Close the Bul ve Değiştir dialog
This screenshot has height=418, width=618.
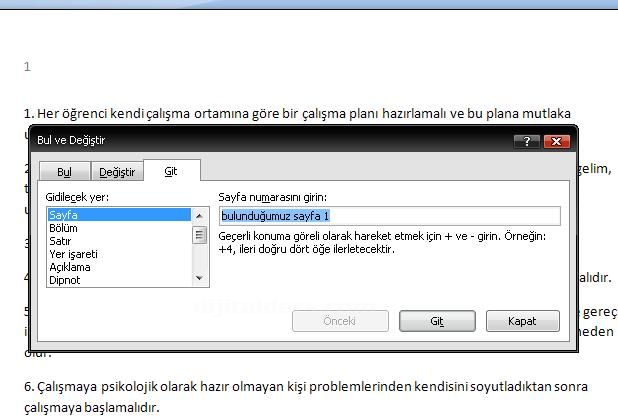[557, 141]
